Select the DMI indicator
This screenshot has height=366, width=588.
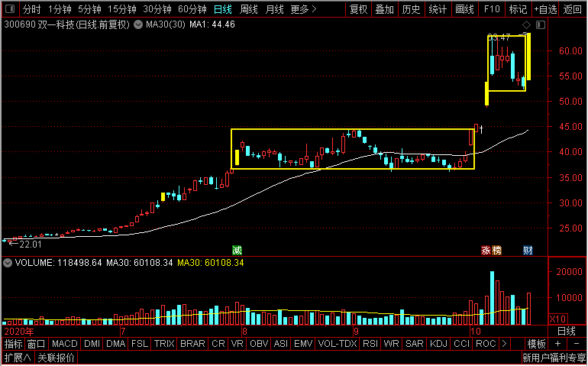[92, 344]
